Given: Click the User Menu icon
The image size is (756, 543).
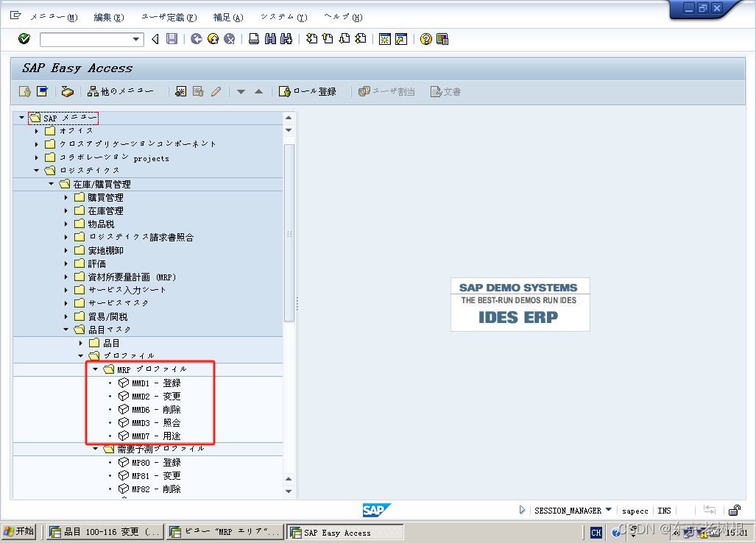Looking at the screenshot, I should (25, 91).
